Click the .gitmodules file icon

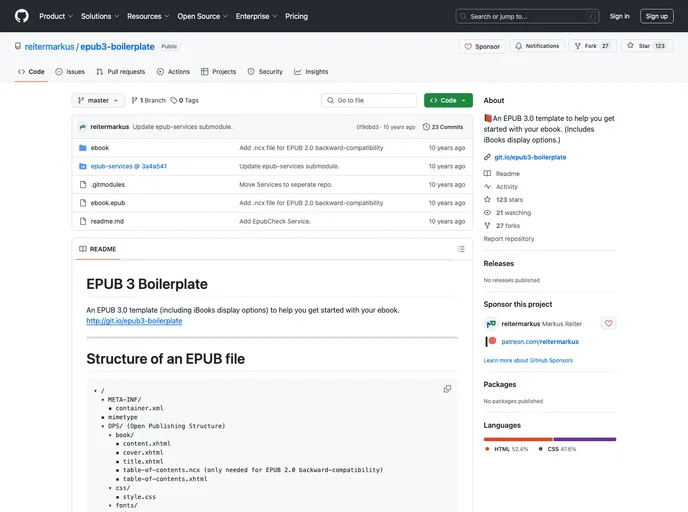(82, 185)
